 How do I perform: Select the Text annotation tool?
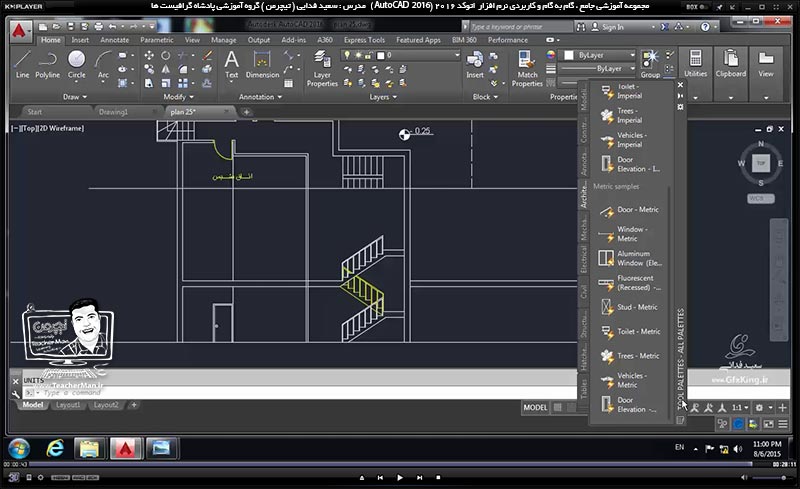tap(232, 64)
